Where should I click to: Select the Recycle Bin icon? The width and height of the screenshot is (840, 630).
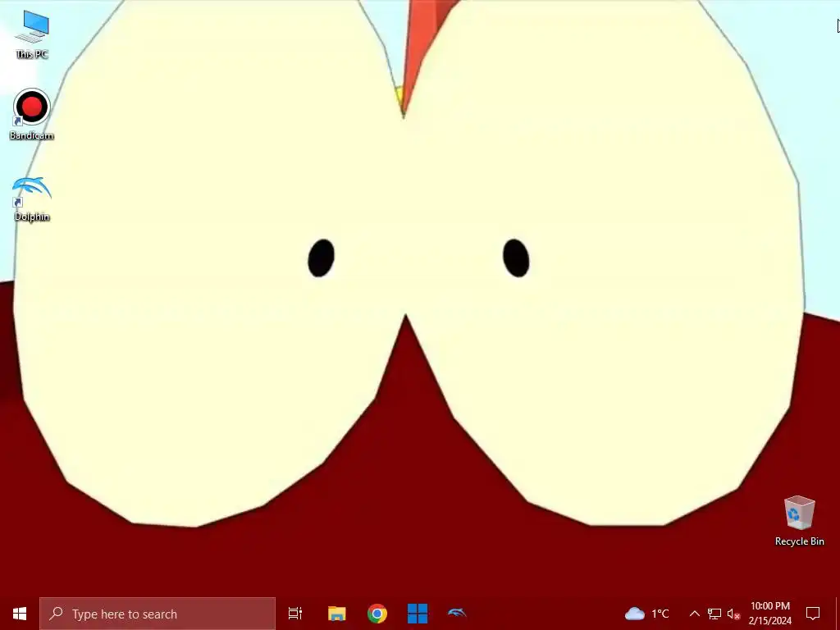point(799,521)
